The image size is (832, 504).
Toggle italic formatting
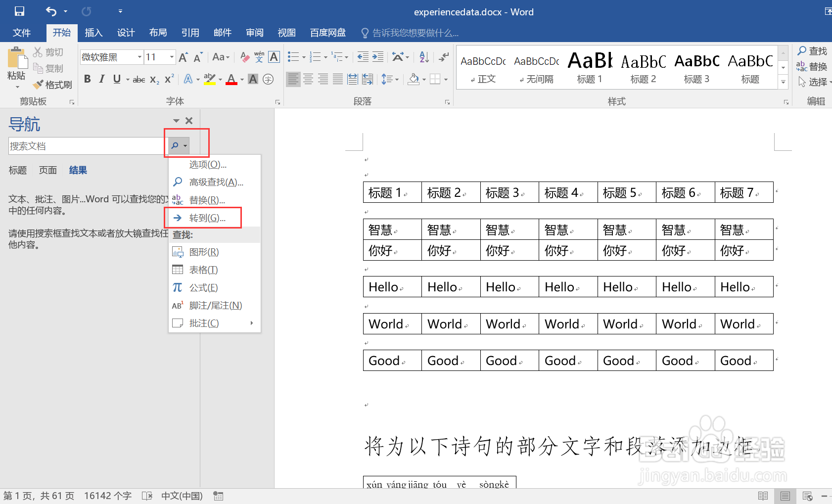(102, 79)
